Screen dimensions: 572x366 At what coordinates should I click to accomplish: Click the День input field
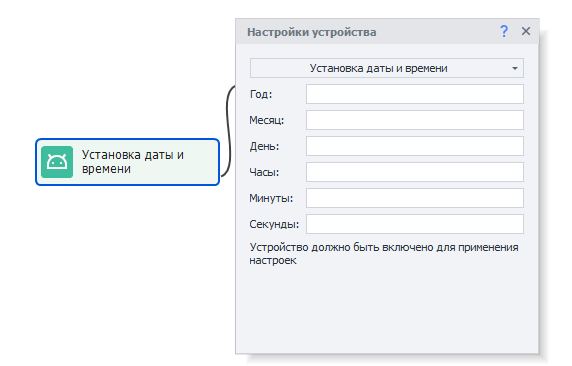tap(415, 146)
